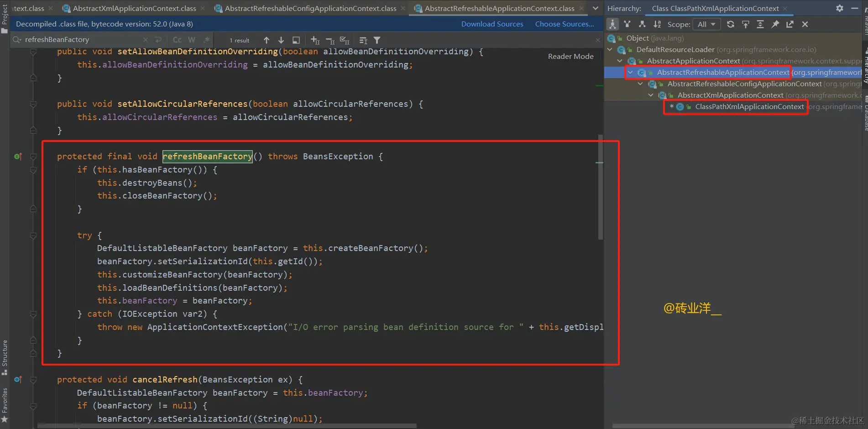This screenshot has width=868, height=429.
Task: Close the AbstractRefreshableConfigApplicationContext.class tab
Action: tap(403, 8)
